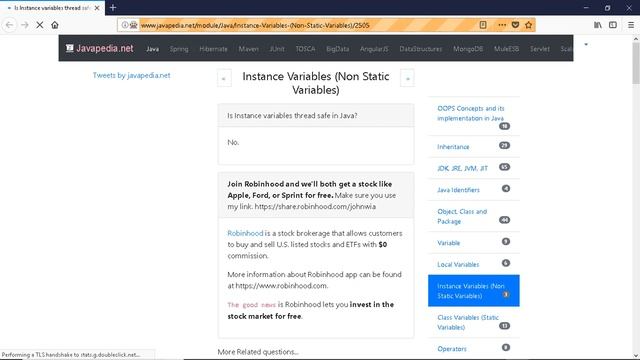Click the Inheritance count badge
This screenshot has width=640, height=360.
[x=504, y=145]
